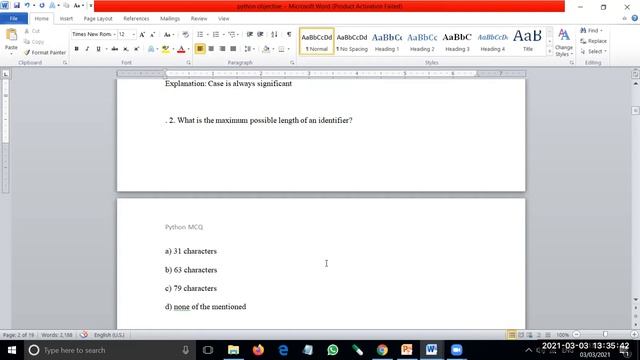
Task: Toggle strikethrough formatting
Action: click(x=115, y=49)
